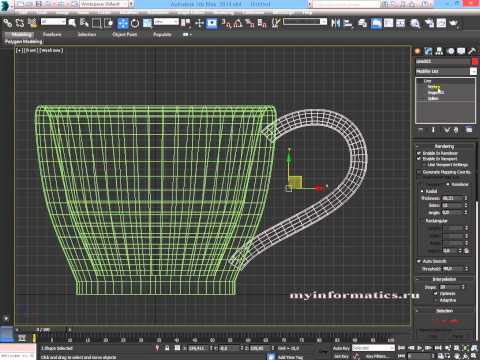Open the Modeling ribbon tab
The height and width of the screenshot is (360, 480).
point(21,34)
